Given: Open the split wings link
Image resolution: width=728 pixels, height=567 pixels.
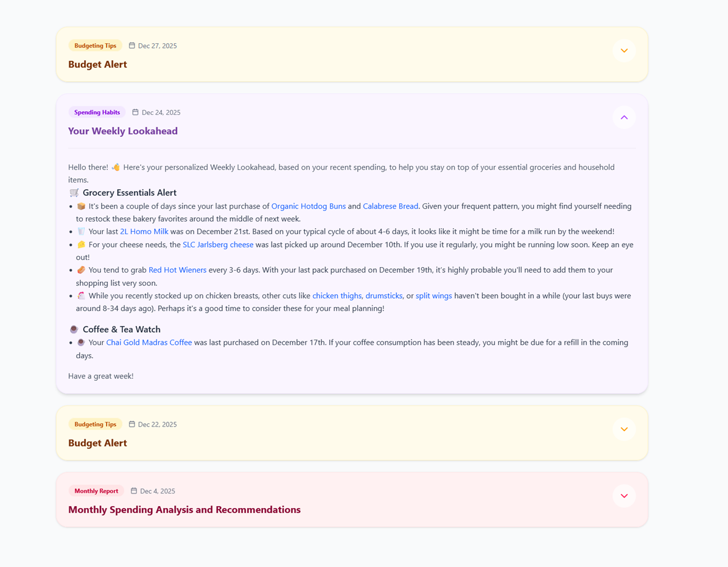Looking at the screenshot, I should [x=433, y=296].
